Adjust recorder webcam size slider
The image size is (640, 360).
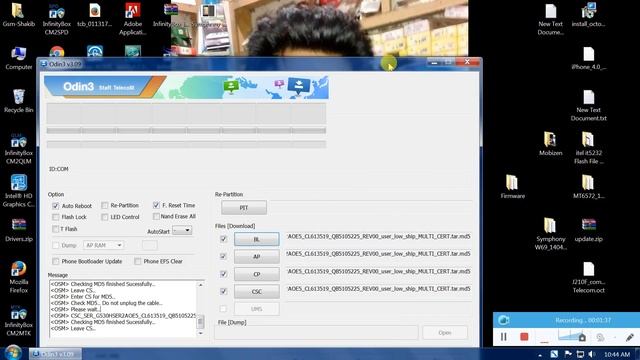[x=572, y=336]
